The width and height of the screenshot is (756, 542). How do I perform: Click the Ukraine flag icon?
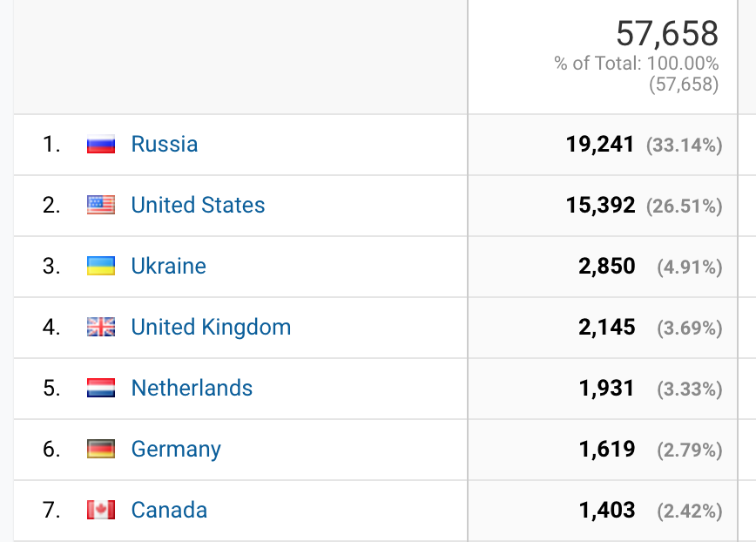101,267
